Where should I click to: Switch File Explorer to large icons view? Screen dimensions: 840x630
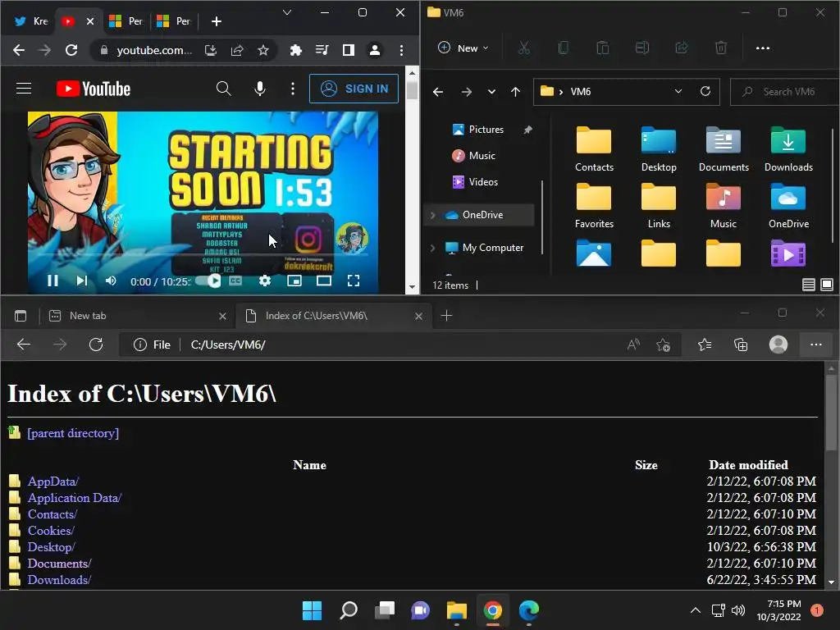pyautogui.click(x=827, y=285)
